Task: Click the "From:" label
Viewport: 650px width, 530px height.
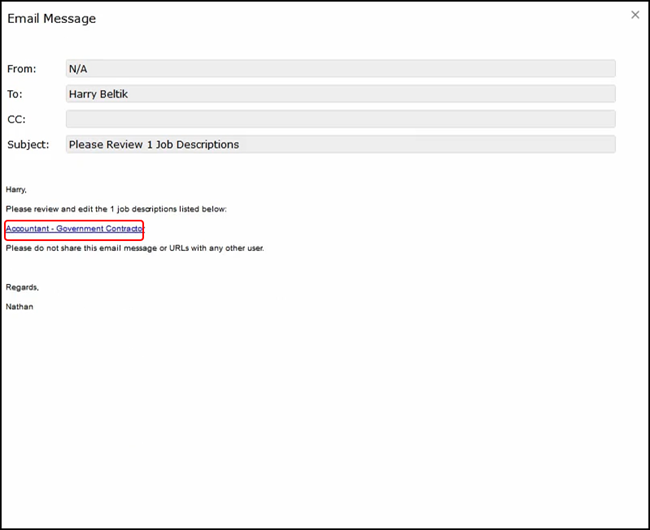Action: 22,69
